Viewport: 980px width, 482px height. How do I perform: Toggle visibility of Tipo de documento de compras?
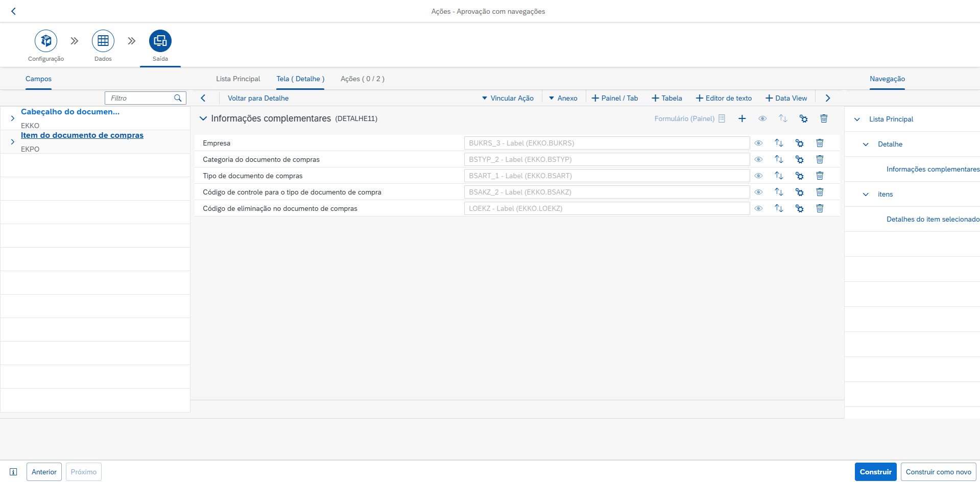758,176
